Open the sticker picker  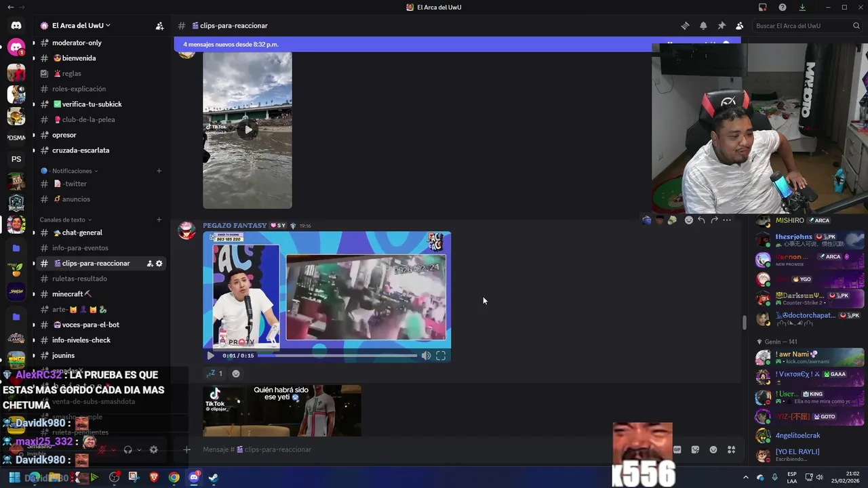(695, 449)
